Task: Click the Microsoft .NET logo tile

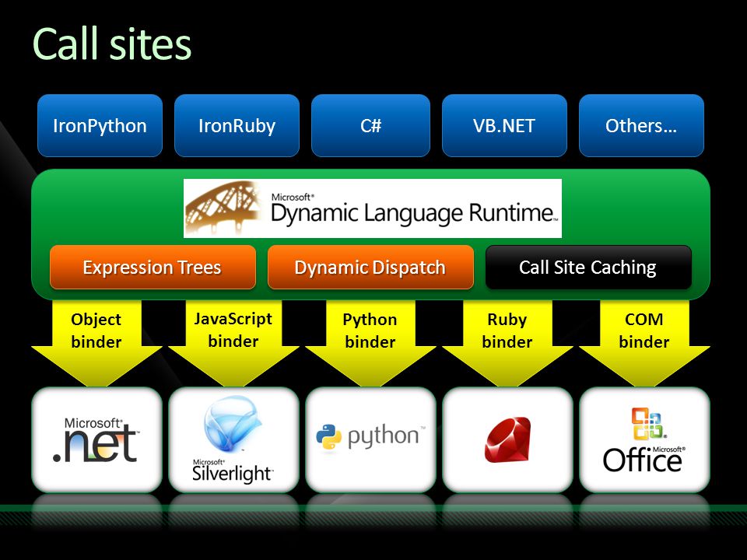Action: [96, 439]
